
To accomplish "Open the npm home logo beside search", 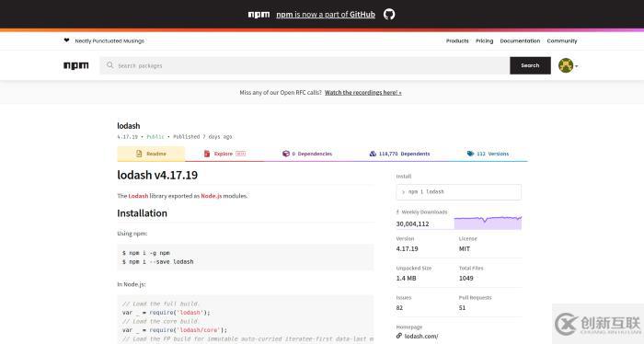I will [x=76, y=65].
